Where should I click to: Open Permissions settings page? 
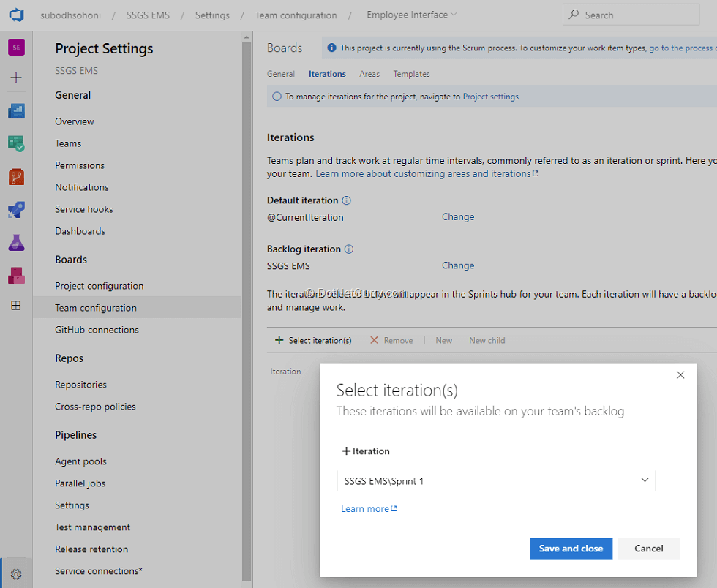point(80,165)
